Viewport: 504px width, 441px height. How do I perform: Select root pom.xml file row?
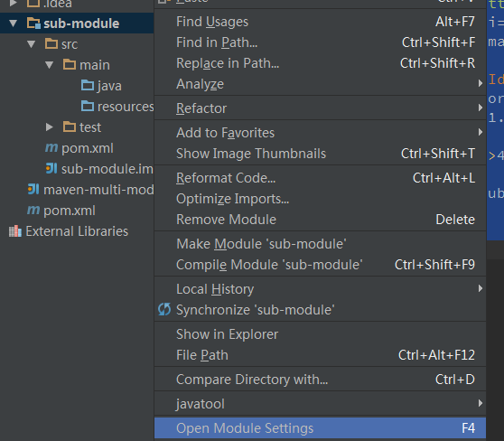coord(77,211)
